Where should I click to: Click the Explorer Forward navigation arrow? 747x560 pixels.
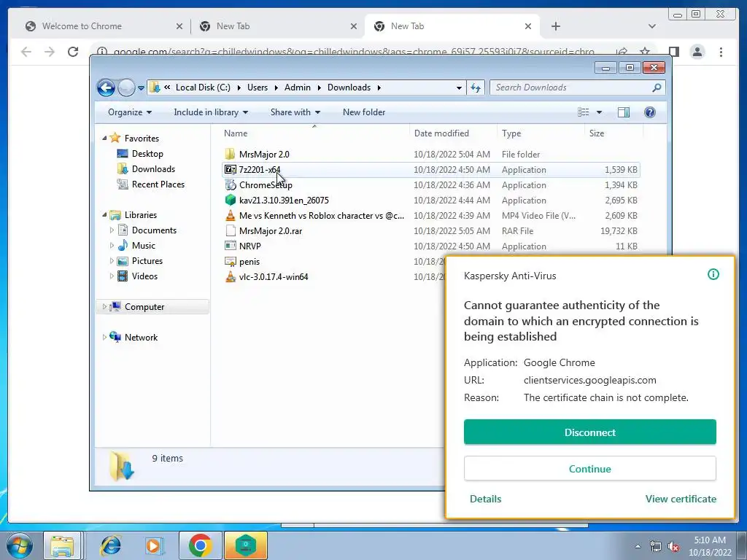(x=126, y=87)
